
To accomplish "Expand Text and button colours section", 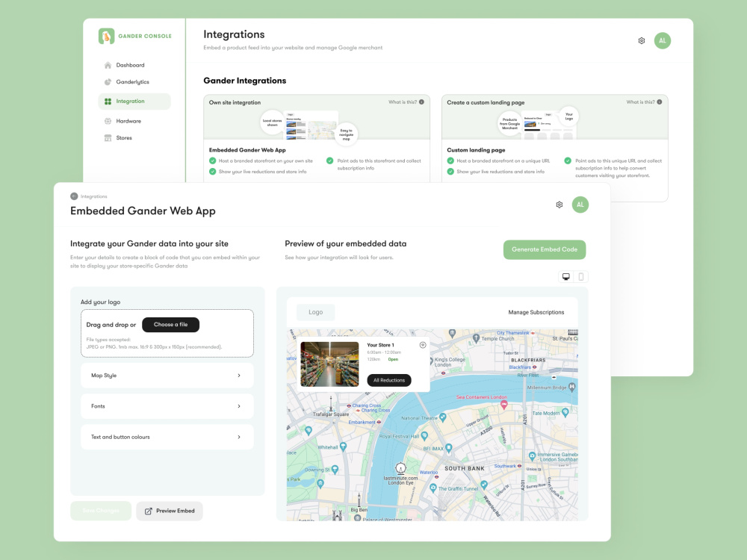I will pos(167,437).
